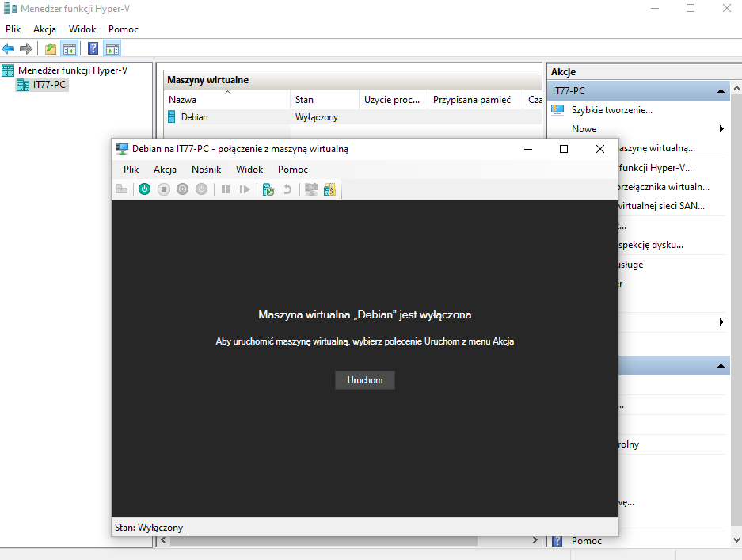Open the Nośnik menu in VM window
Viewport: 742px width, 560px height.
coord(206,169)
